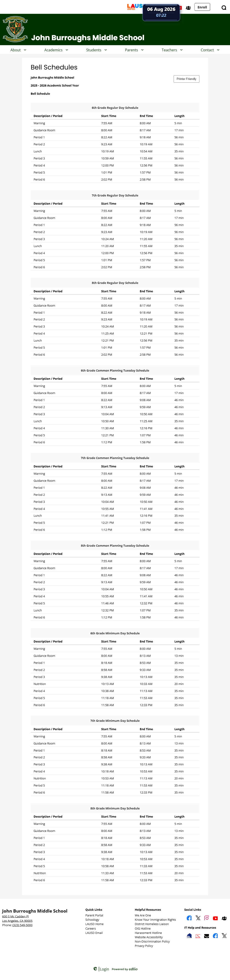The height and width of the screenshot is (980, 230).
Task: Open the footer Login link
Action: click(104, 969)
